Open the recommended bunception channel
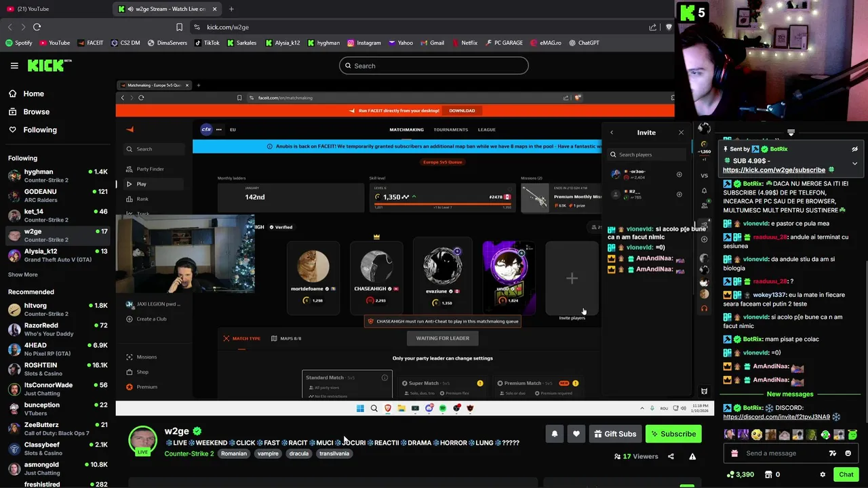The width and height of the screenshot is (868, 488). point(58,409)
